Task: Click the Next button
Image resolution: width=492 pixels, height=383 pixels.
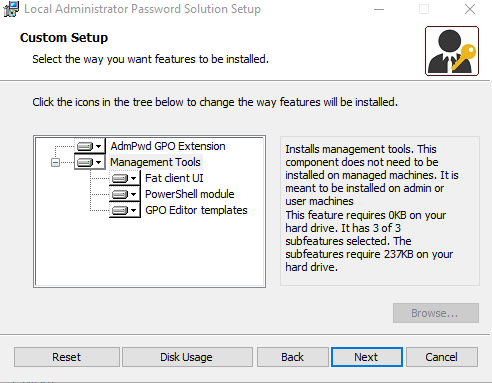Action: [x=367, y=357]
